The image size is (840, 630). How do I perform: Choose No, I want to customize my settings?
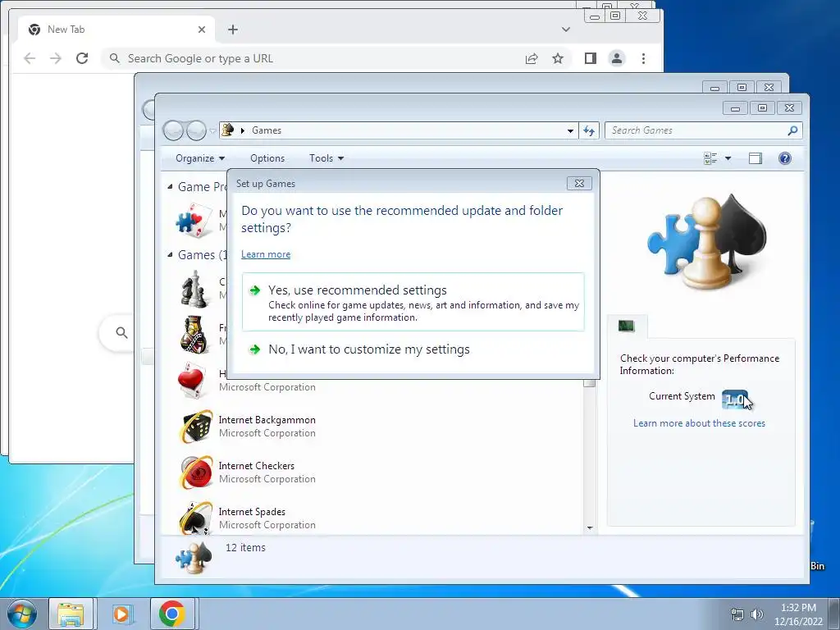[x=413, y=349]
